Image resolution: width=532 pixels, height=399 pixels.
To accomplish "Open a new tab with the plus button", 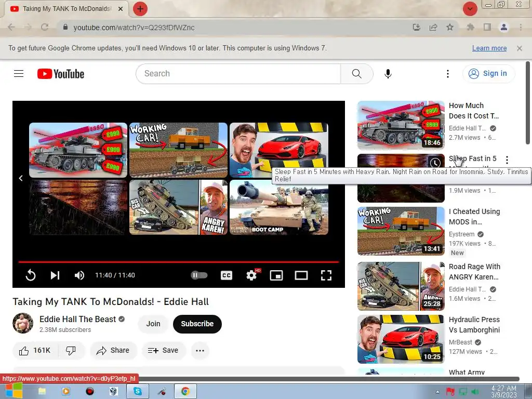I will pyautogui.click(x=140, y=9).
